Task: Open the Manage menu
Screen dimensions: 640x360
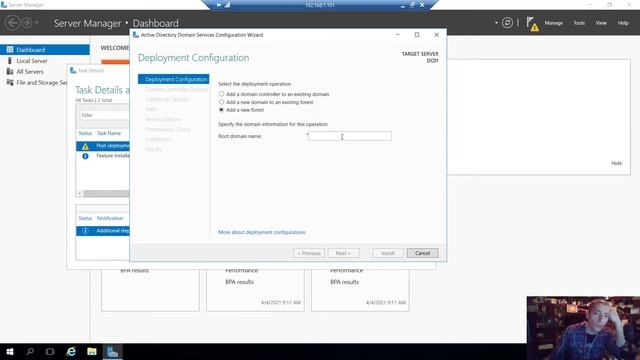Action: click(554, 23)
